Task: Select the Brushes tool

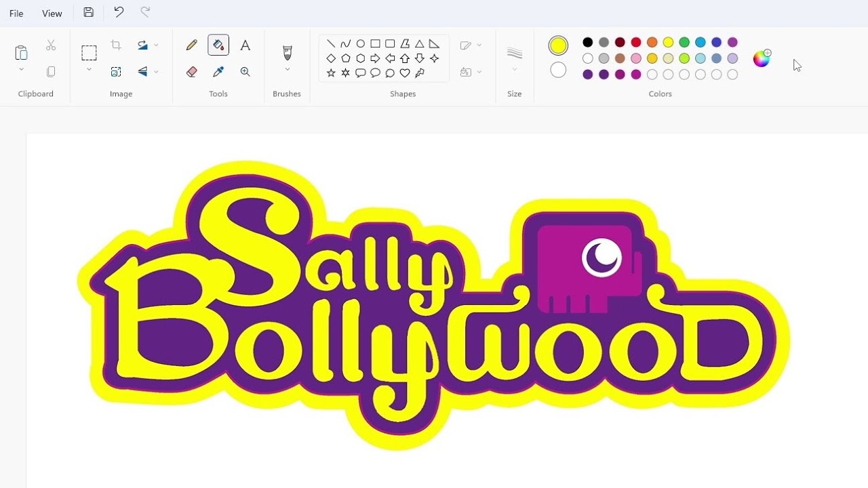Action: (x=287, y=53)
